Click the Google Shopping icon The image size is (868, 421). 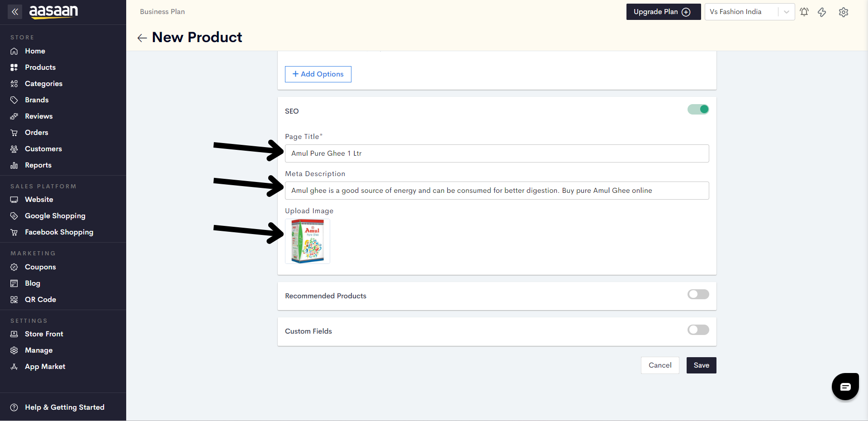click(14, 216)
